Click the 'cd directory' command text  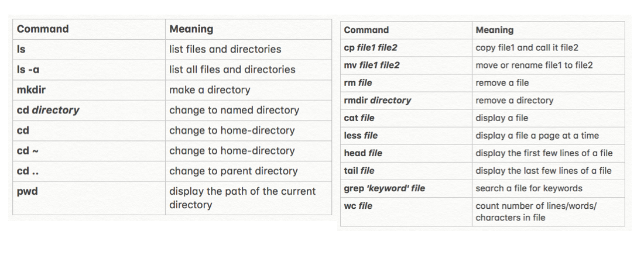click(x=48, y=111)
